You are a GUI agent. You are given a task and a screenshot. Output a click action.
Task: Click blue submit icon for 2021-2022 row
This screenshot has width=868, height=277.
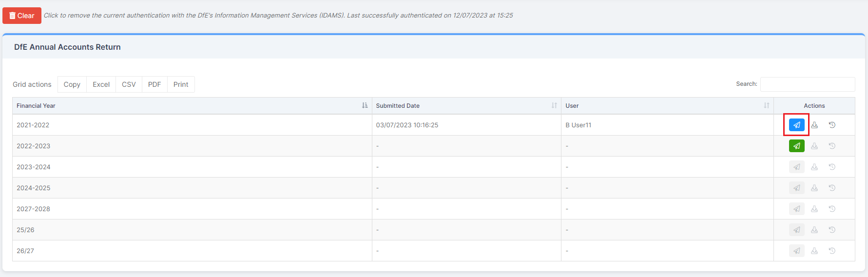pos(796,125)
